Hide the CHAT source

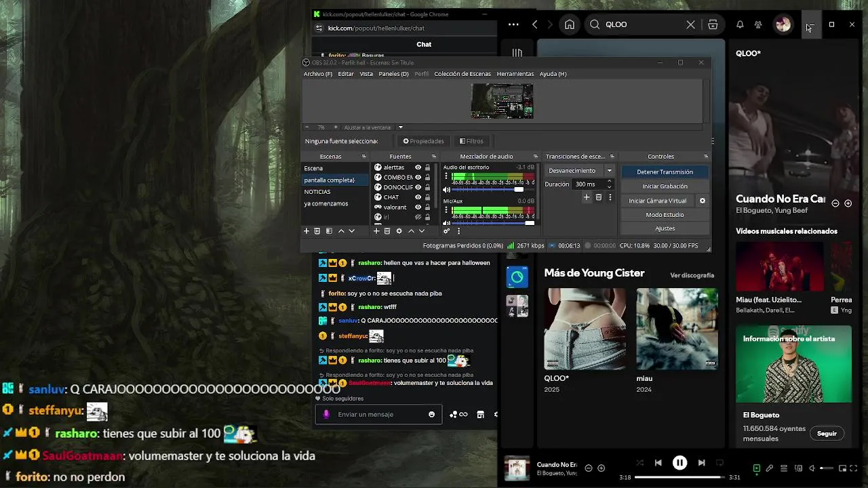418,197
